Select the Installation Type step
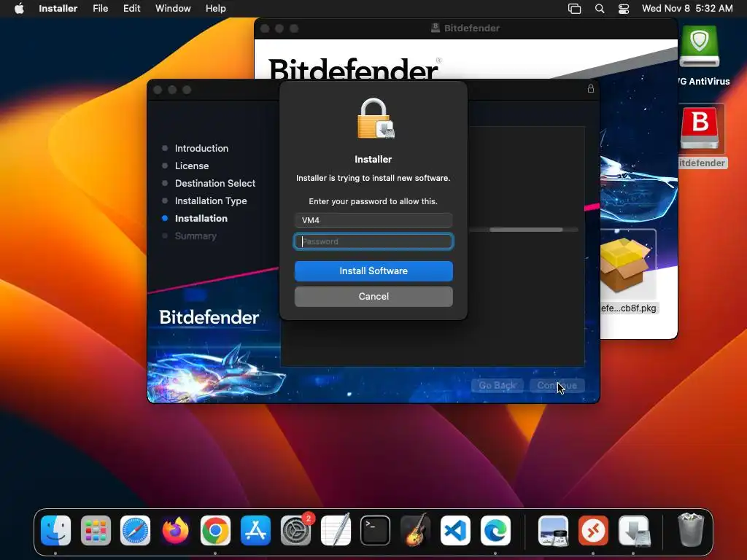 211,201
